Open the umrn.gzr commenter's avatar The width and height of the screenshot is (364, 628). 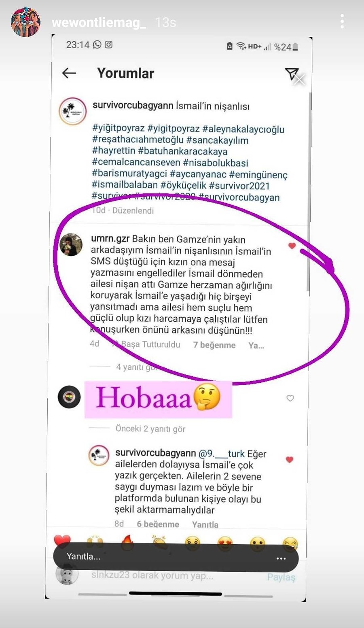tap(71, 244)
